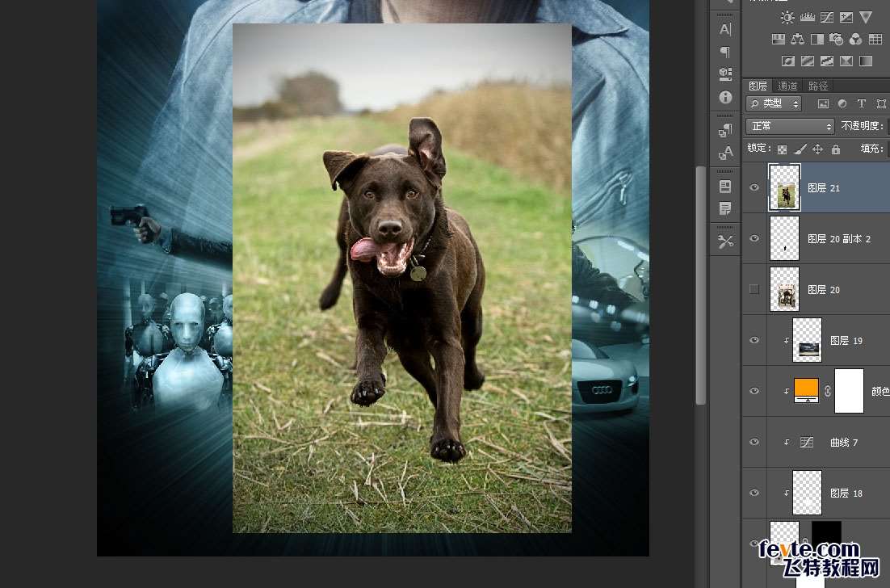890x588 pixels.
Task: Select the 图层 19 layer name
Action: 846,341
